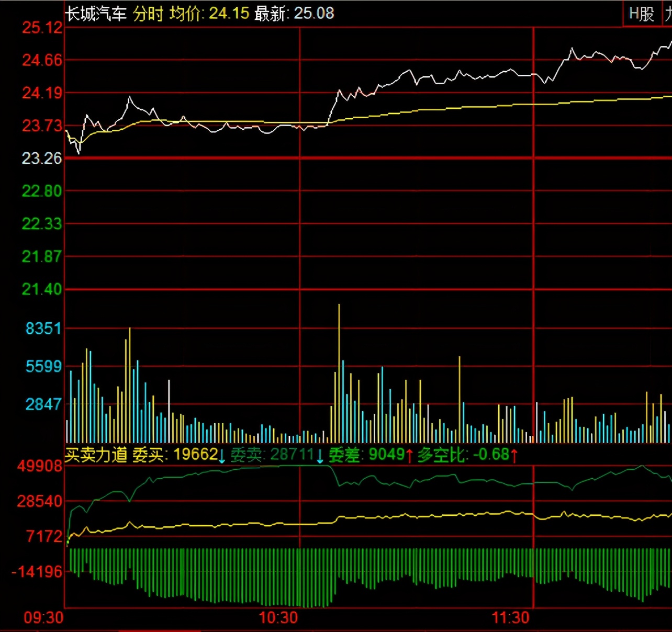Click the 49908 indicator axis label
The height and width of the screenshot is (632, 672).
[x=40, y=466]
